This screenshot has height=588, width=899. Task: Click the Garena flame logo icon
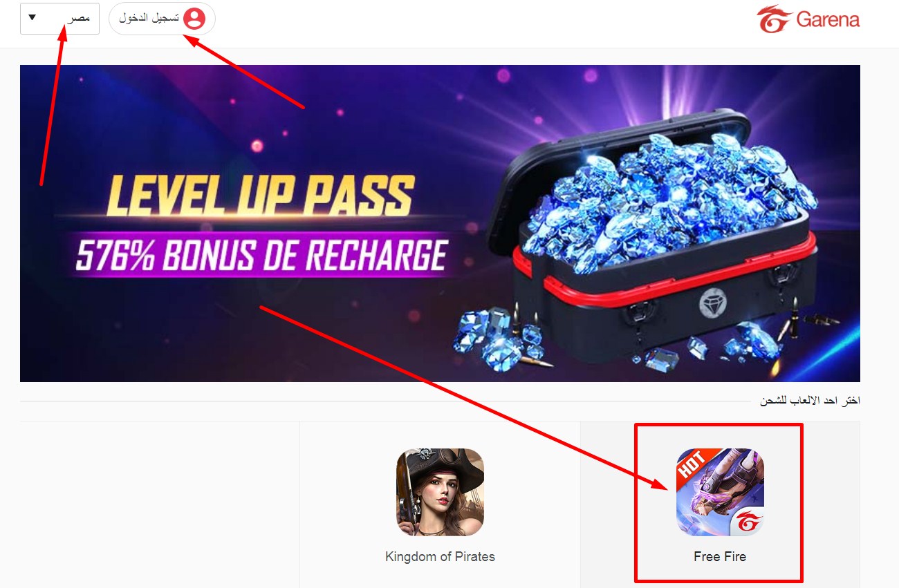[774, 19]
